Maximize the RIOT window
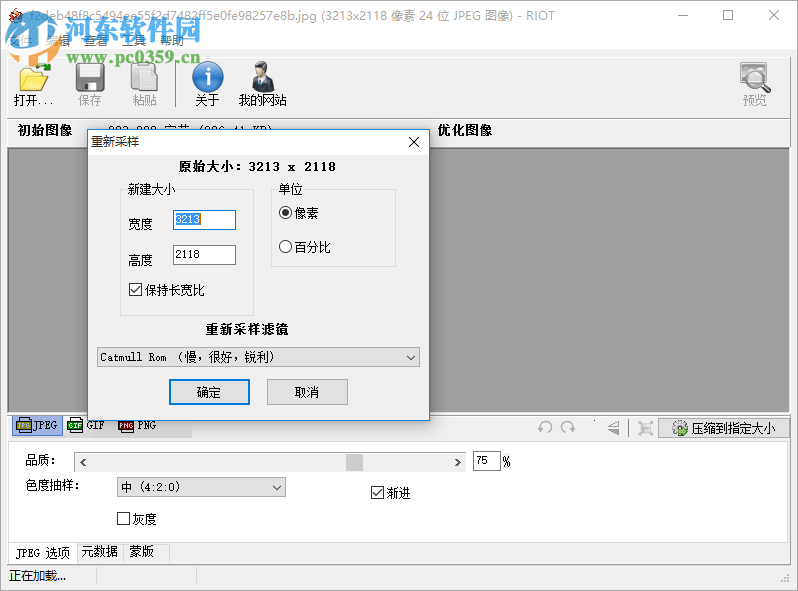The width and height of the screenshot is (798, 591). 728,15
